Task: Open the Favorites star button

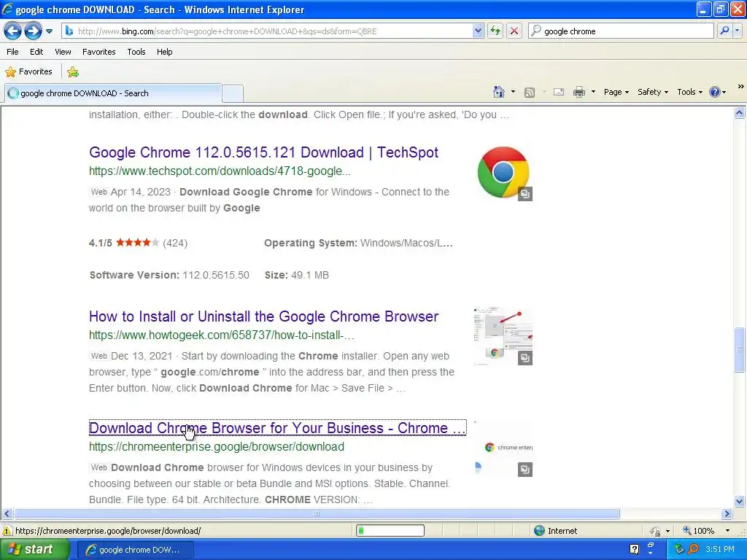Action: tap(28, 72)
